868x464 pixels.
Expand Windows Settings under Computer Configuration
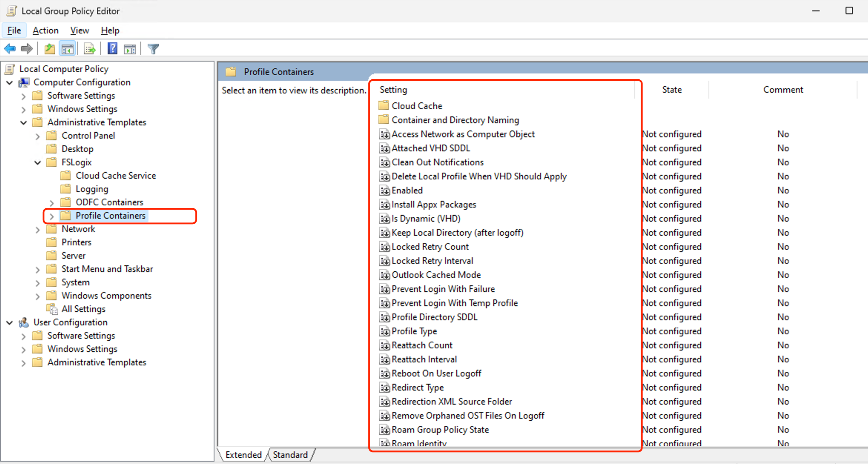coord(24,110)
